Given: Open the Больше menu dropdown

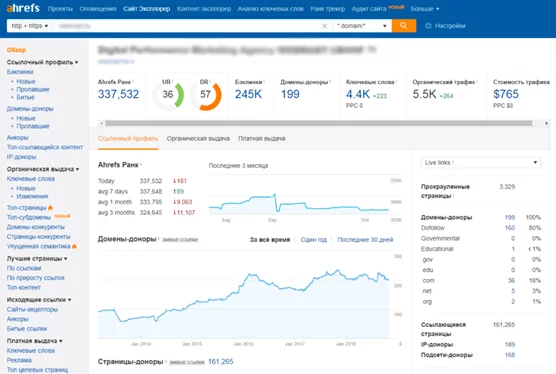Looking at the screenshot, I should click(x=425, y=9).
